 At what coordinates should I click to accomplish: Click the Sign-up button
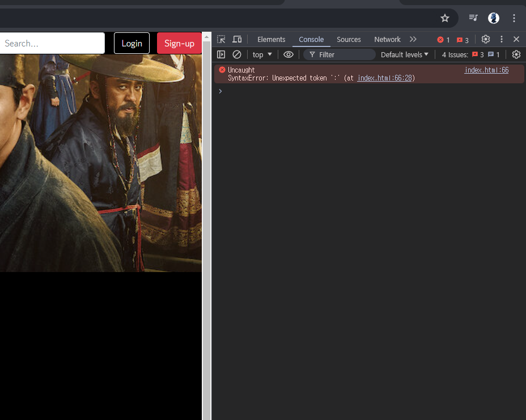pos(179,43)
